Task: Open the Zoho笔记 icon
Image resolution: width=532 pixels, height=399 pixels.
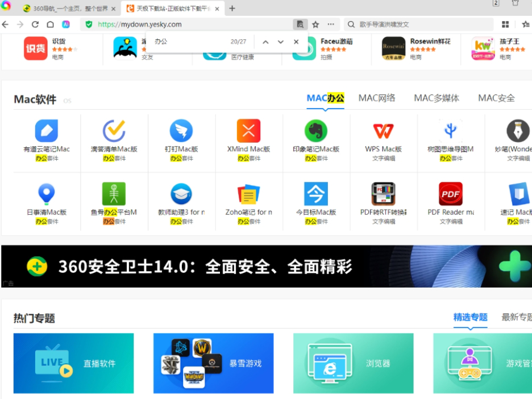Action: 249,194
